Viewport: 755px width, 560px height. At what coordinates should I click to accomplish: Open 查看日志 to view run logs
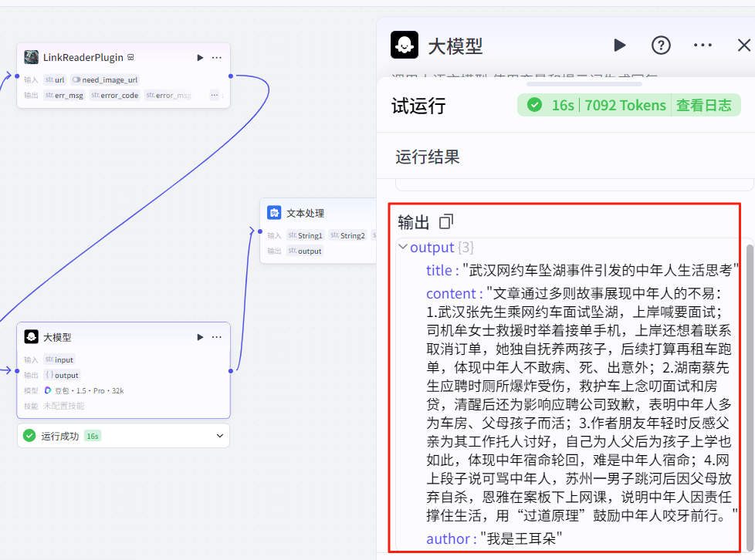(x=703, y=105)
